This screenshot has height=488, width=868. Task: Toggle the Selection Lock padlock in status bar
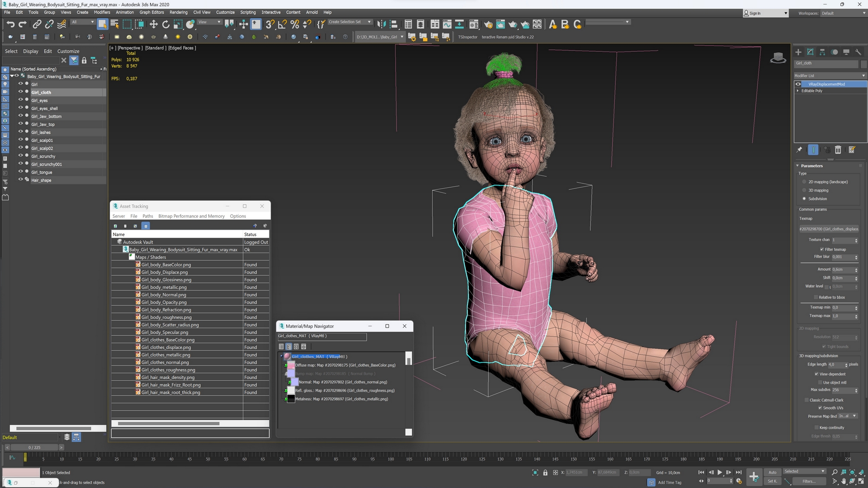click(x=545, y=473)
